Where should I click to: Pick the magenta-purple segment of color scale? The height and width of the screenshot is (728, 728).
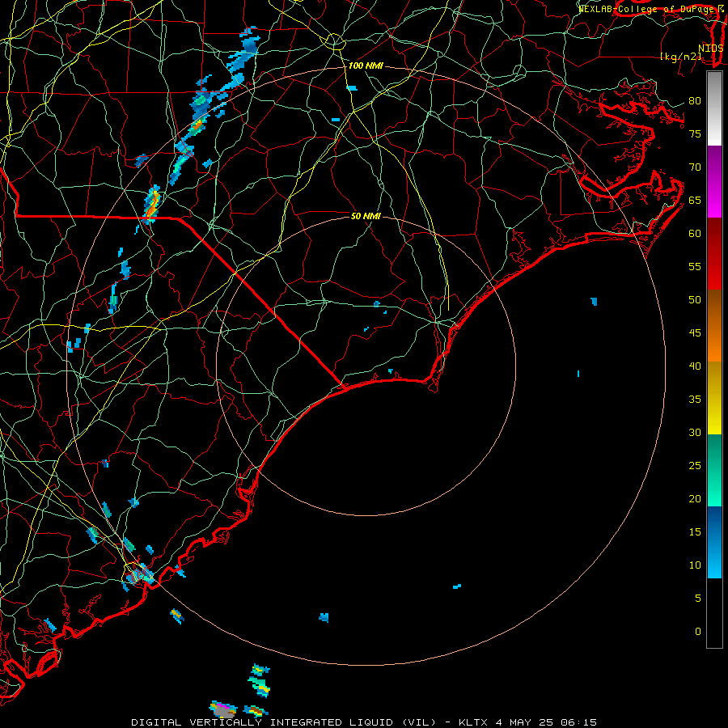point(714,181)
